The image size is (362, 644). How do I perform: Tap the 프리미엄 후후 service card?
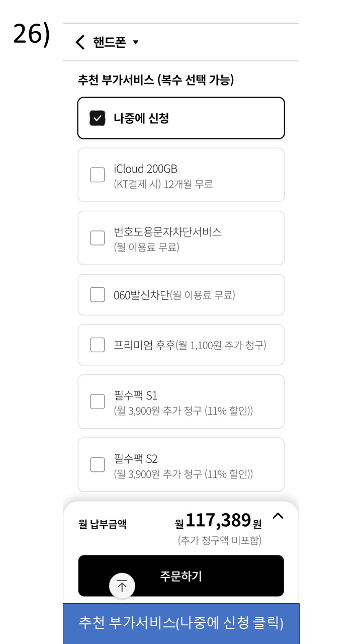[x=181, y=345]
